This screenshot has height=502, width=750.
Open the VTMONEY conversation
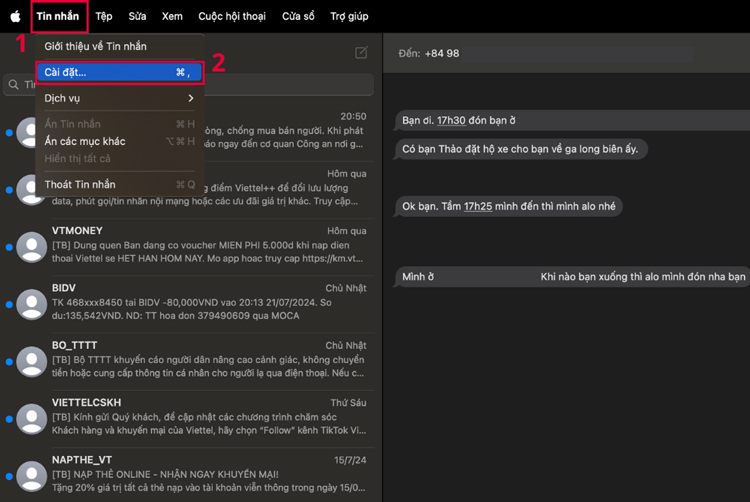189,247
